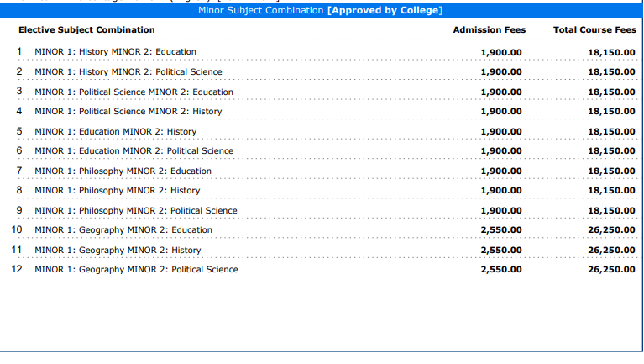Choose the History and Political Science combination

[128, 72]
